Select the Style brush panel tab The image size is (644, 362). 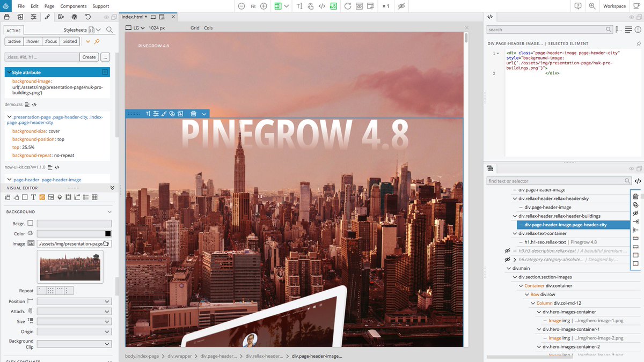coord(47,17)
